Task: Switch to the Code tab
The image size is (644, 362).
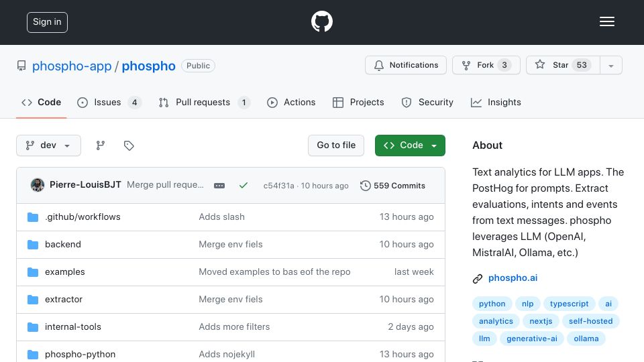Action: pyautogui.click(x=41, y=102)
